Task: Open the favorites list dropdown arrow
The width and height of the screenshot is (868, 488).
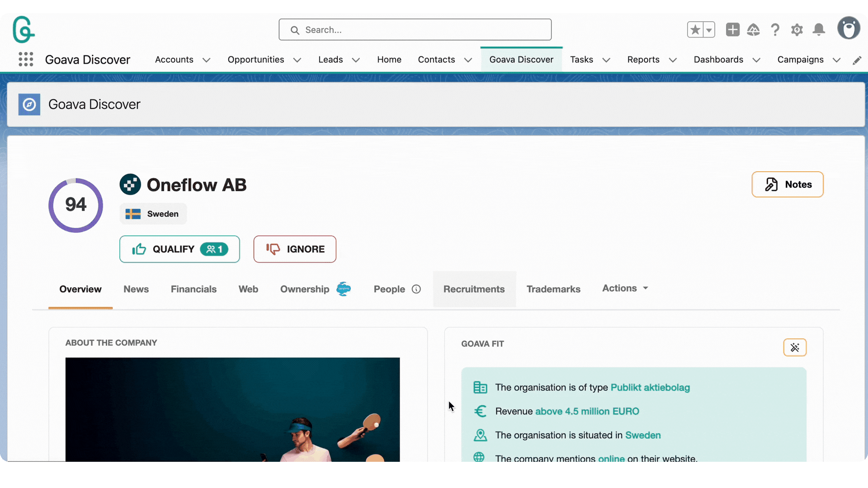Action: (x=709, y=30)
